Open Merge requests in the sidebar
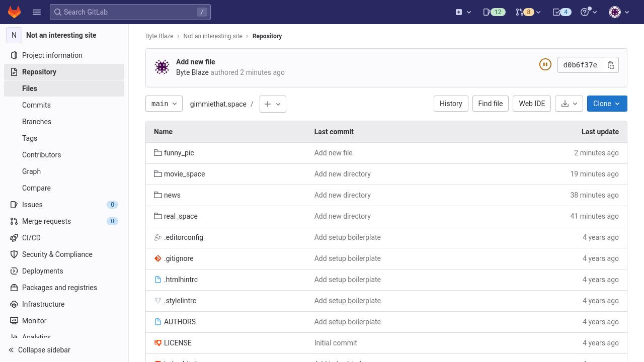This screenshot has height=362, width=644. pos(64,221)
